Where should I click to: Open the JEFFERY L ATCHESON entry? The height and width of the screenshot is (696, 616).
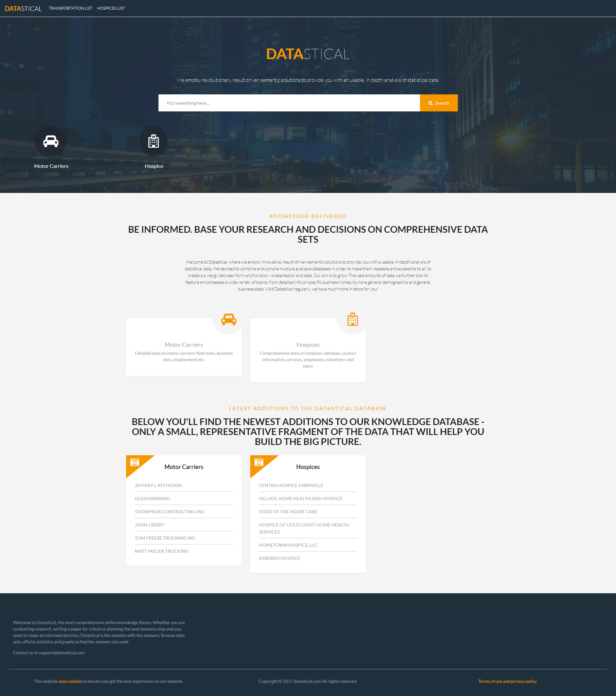(x=158, y=485)
